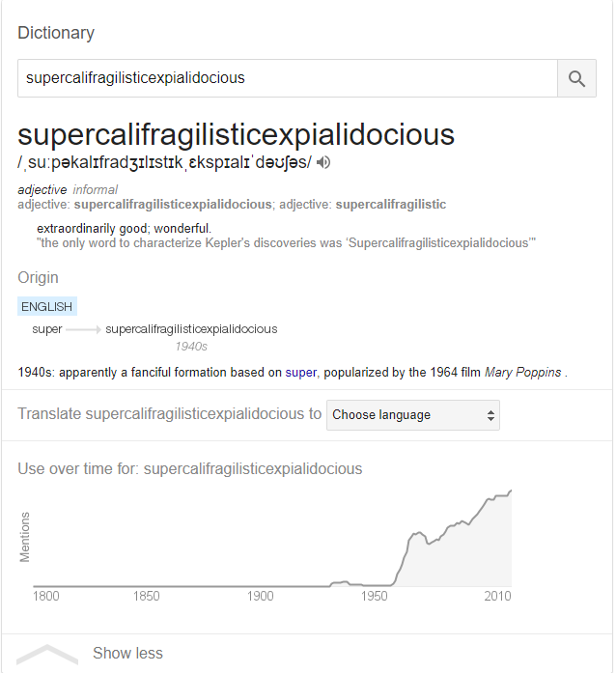616x673 pixels.
Task: Click the 1900 mark on graph axis
Action: (x=260, y=596)
